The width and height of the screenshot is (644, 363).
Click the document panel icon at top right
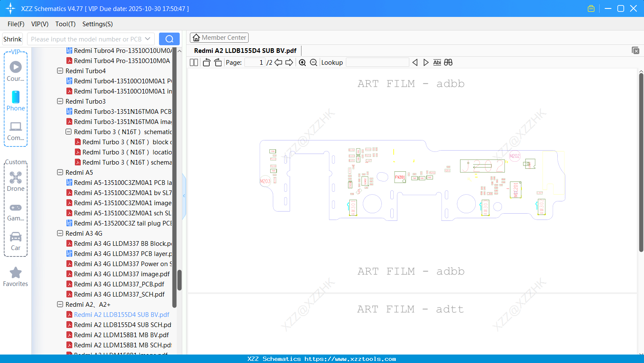click(636, 50)
